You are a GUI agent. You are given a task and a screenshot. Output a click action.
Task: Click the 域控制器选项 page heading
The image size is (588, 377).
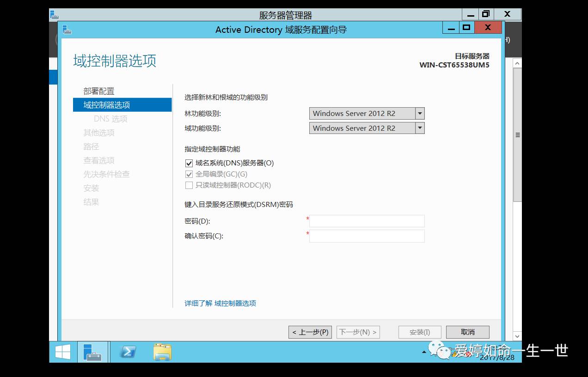click(115, 61)
